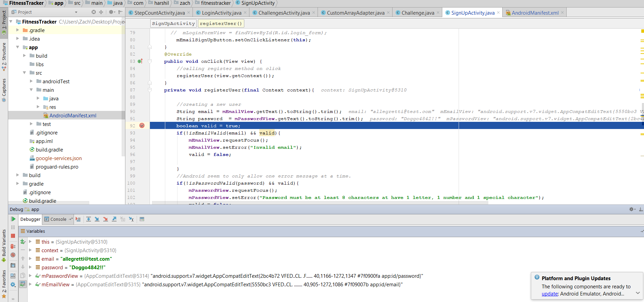The width and height of the screenshot is (644, 302).
Task: Close the LoginActivity.java tab
Action: [245, 13]
